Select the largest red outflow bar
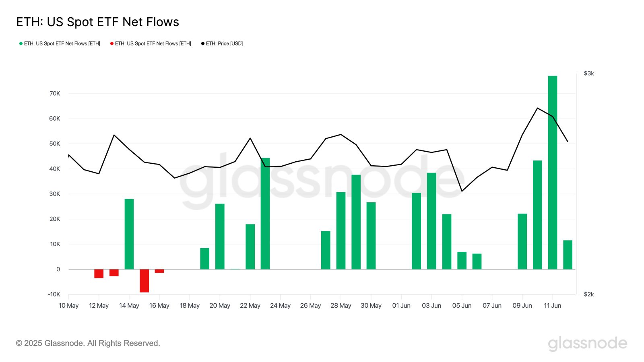Screen dimensions: 644x362 coord(144,281)
